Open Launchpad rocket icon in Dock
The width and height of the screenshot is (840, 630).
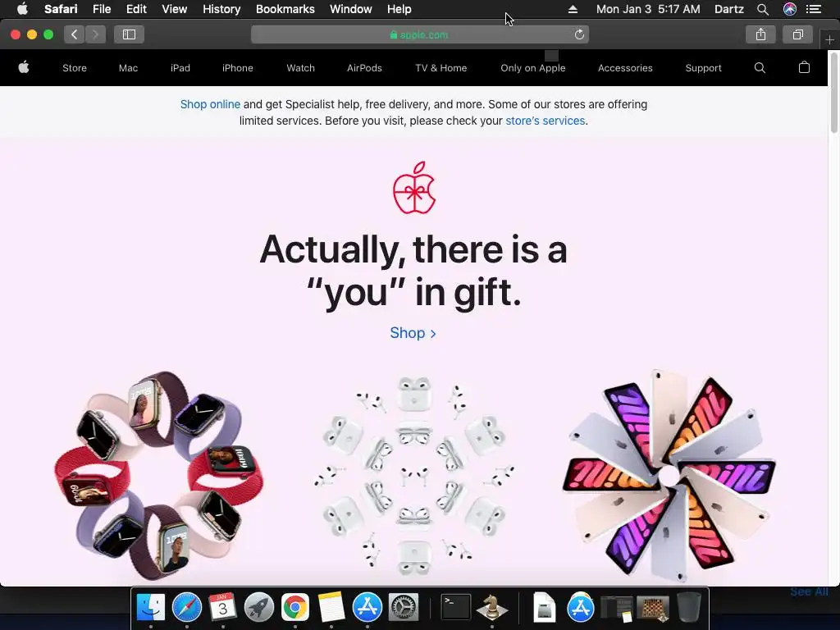pyautogui.click(x=258, y=608)
